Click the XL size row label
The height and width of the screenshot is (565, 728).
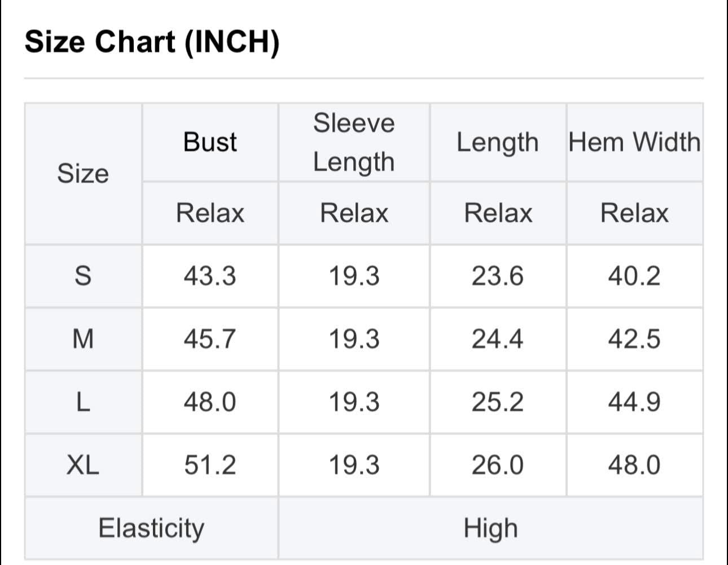click(83, 466)
